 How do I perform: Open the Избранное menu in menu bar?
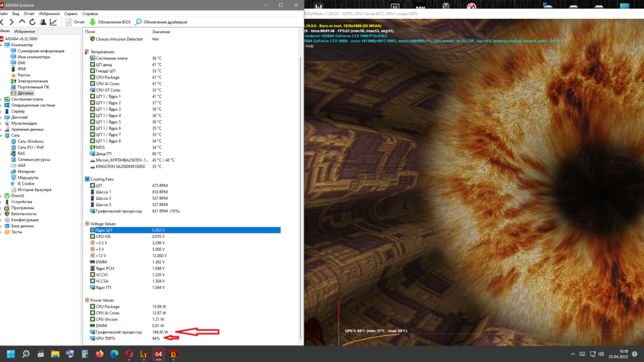coord(49,14)
